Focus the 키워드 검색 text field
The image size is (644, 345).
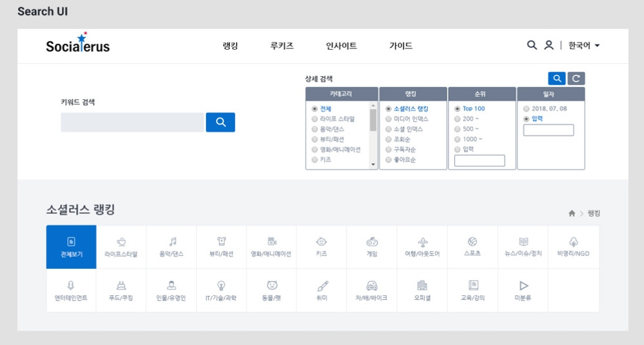click(132, 123)
